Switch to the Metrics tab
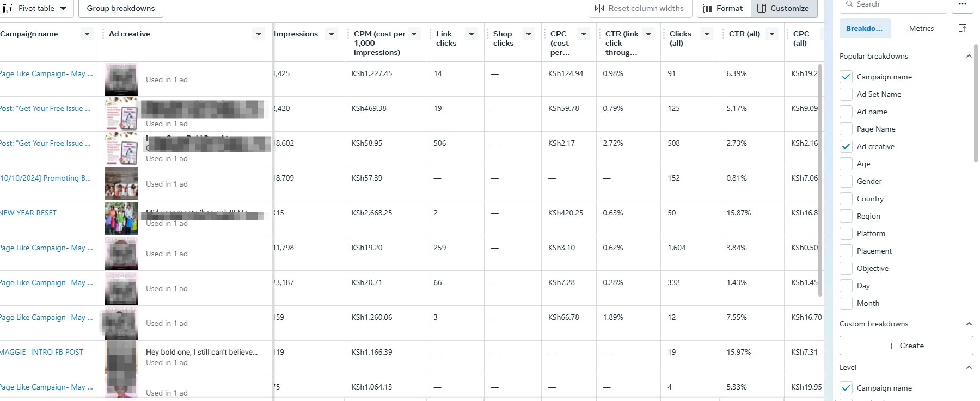 (921, 28)
